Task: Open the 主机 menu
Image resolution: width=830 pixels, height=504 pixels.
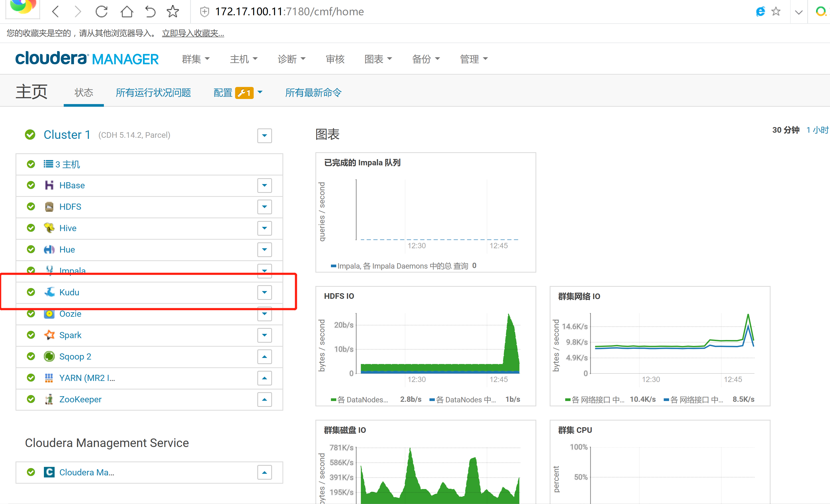Action: 244,59
